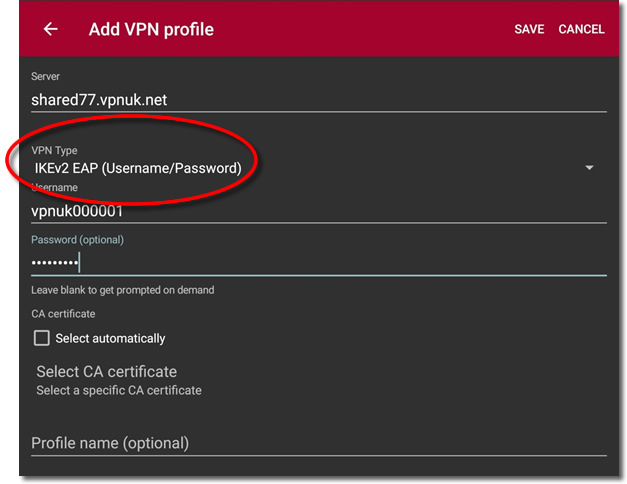
Task: Fill in Profile name (optional) field
Action: [x=319, y=444]
